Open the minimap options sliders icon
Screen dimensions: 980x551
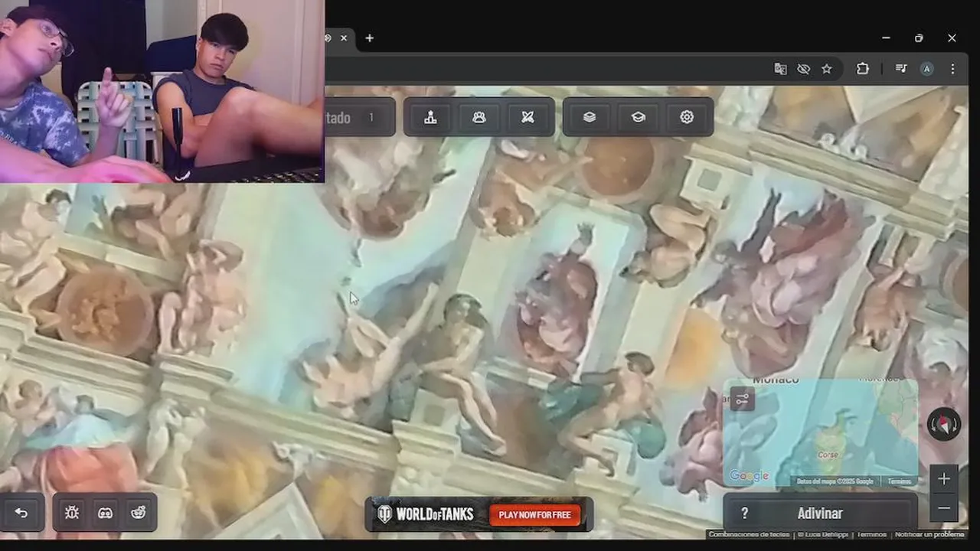click(x=742, y=399)
